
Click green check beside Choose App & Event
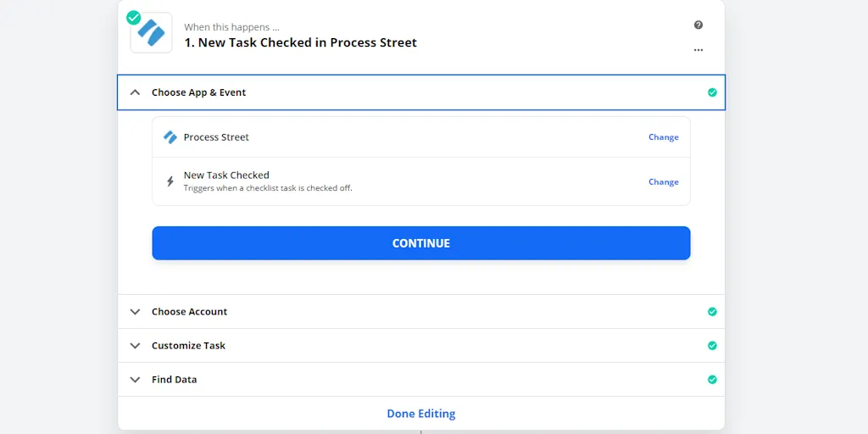[712, 92]
